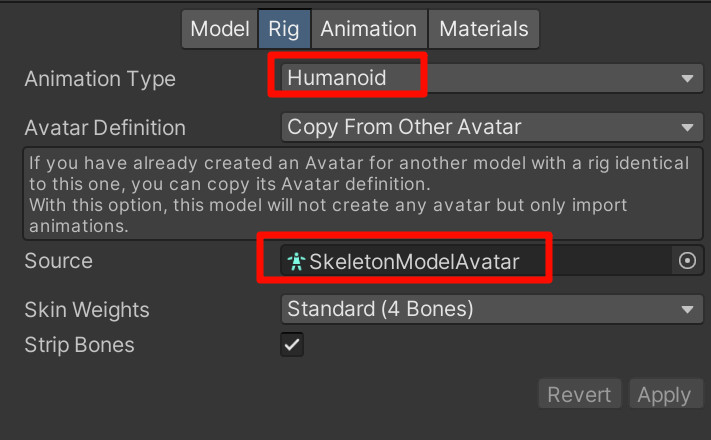Screen dimensions: 711x440
Task: Toggle the Strip Bones checkbox
Action: [x=292, y=345]
